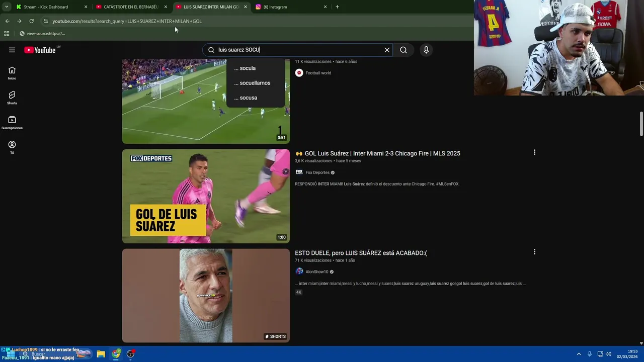
Task: Close the Instagram tab
Action: (325, 7)
